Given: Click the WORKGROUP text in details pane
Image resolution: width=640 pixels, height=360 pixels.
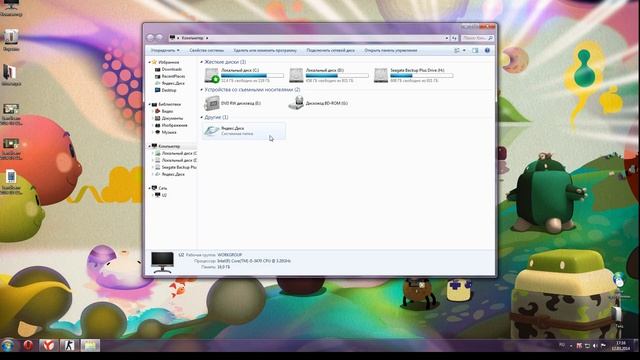Looking at the screenshot, I should pyautogui.click(x=229, y=255).
